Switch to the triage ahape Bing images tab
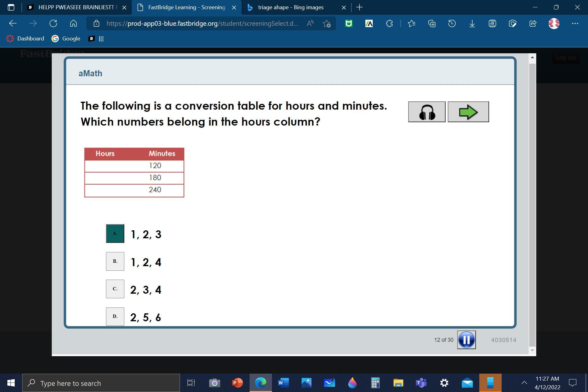Screen dimensions: 588x392 (290, 7)
